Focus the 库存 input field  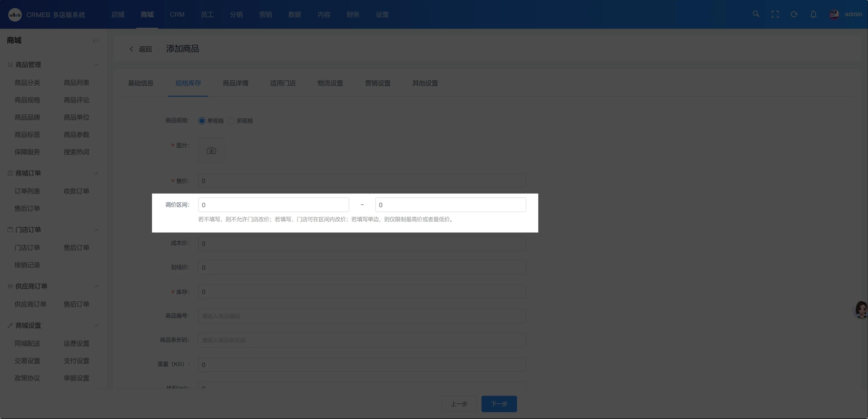(362, 292)
